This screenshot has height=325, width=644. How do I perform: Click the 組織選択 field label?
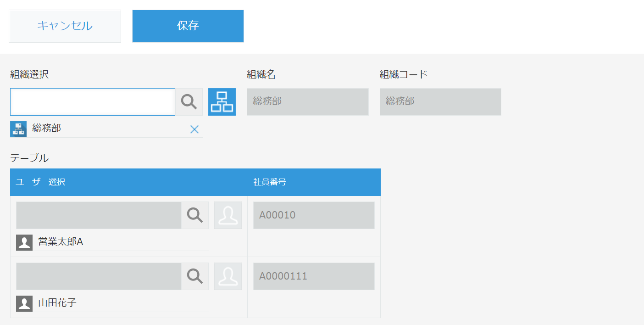pos(29,74)
